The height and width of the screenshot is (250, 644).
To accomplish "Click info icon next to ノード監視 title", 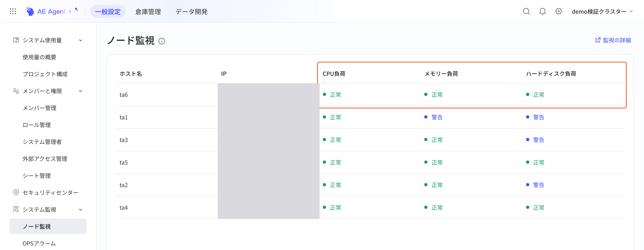I will click(162, 41).
